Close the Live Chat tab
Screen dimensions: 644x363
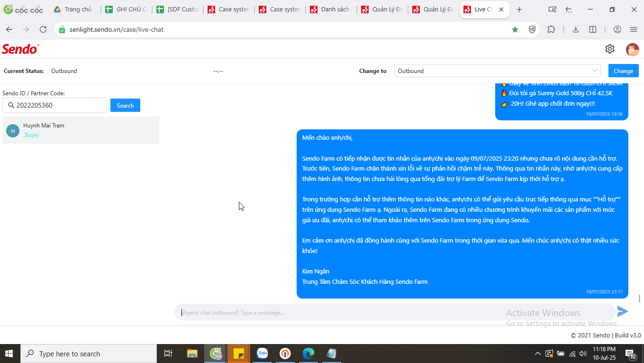501,9
